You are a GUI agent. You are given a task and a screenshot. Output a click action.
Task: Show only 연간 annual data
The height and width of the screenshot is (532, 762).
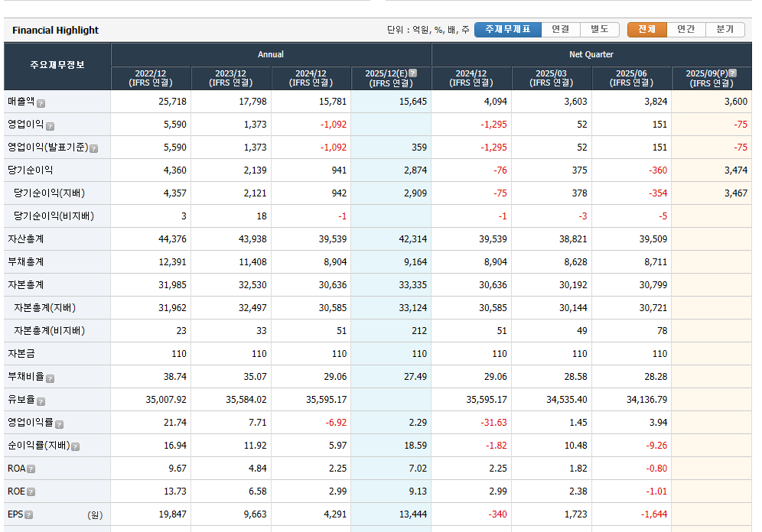686,30
